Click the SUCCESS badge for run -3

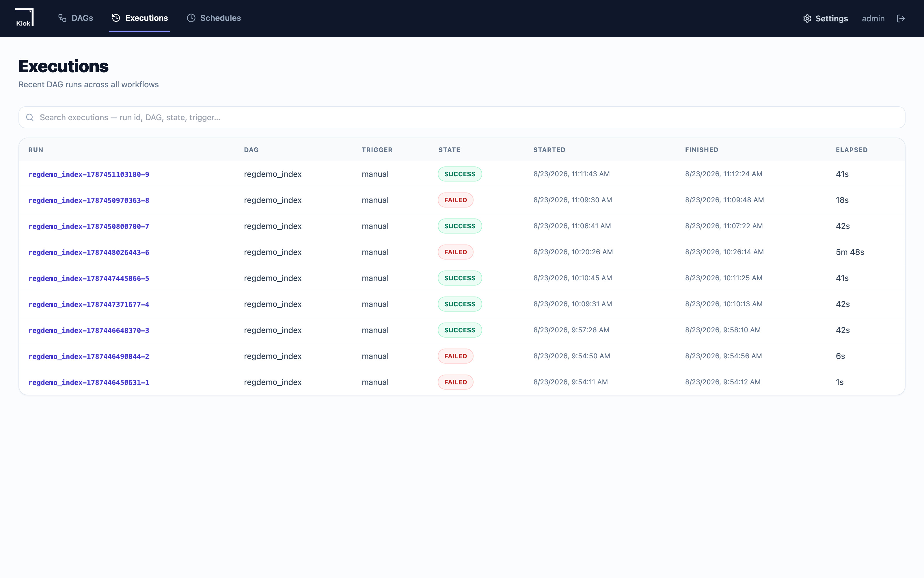tap(460, 330)
